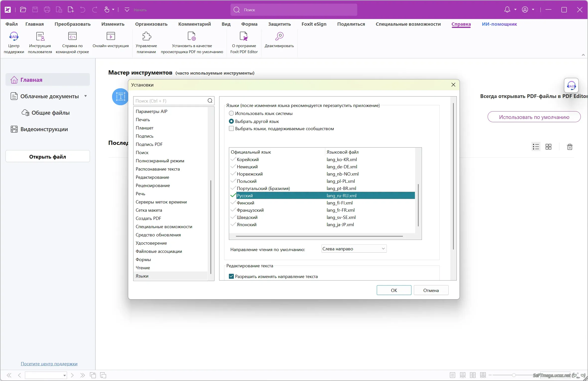Open About Foxit PDF Editor icon
588x381 pixels.
coord(244,36)
